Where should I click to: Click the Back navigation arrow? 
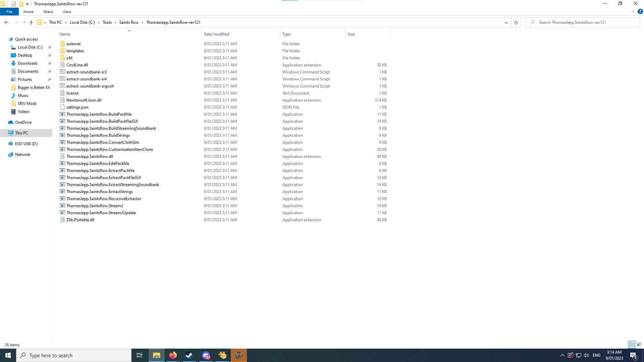(x=6, y=22)
